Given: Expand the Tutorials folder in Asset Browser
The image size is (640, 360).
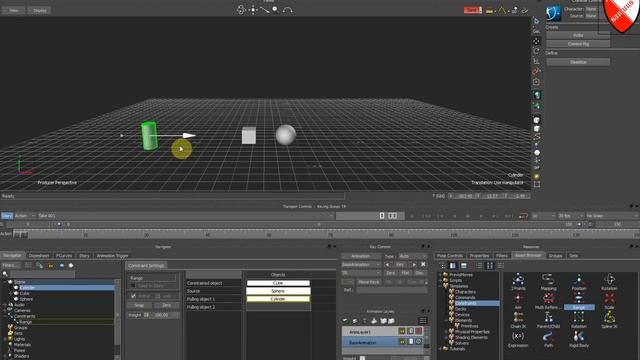Looking at the screenshot, I should click(x=441, y=349).
